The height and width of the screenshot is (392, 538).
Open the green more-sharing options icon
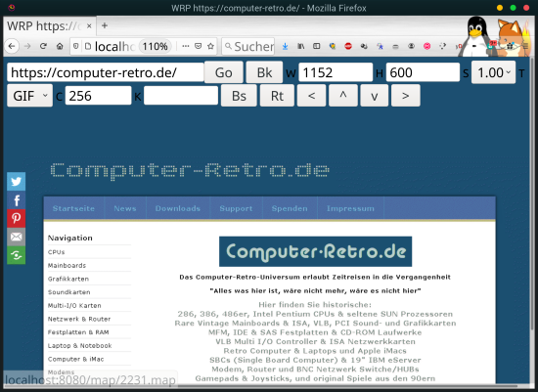coord(16,255)
